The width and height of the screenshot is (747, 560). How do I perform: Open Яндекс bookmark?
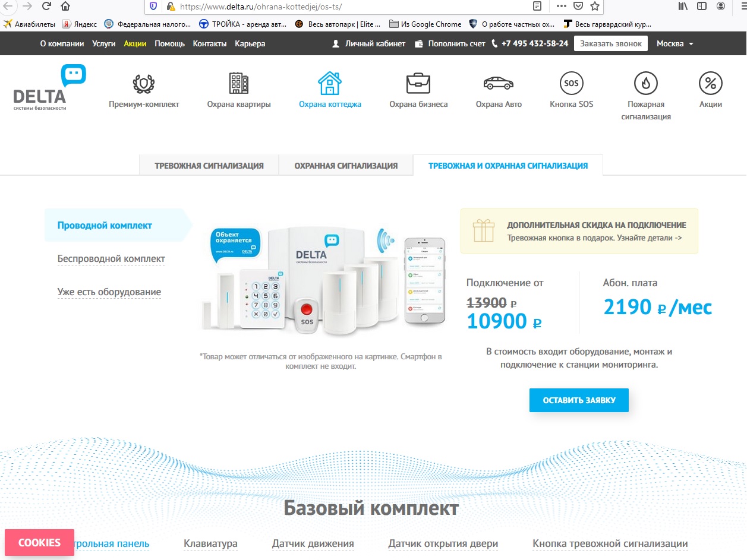coord(80,24)
